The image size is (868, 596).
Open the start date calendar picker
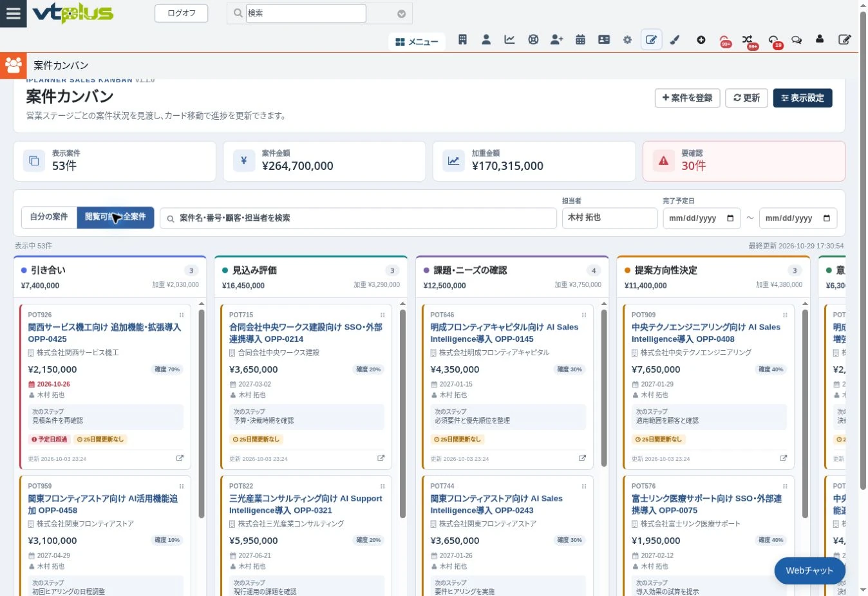click(730, 218)
